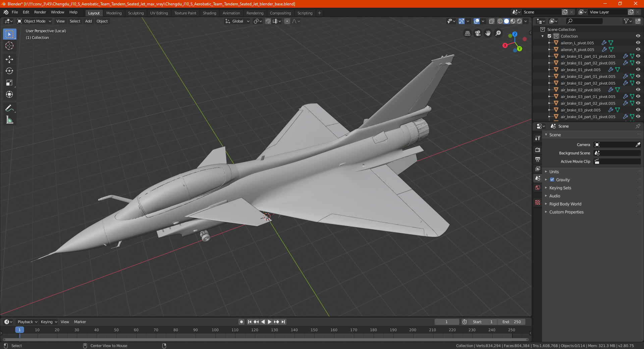Image resolution: width=644 pixels, height=349 pixels.
Task: Click the Marker menu in timeline
Action: point(80,322)
